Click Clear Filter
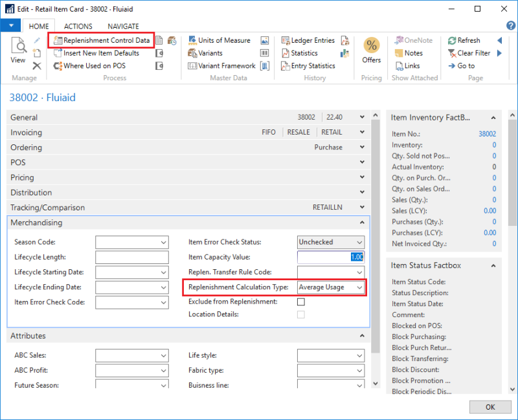Viewport: 518px width, 420px height. (x=469, y=53)
